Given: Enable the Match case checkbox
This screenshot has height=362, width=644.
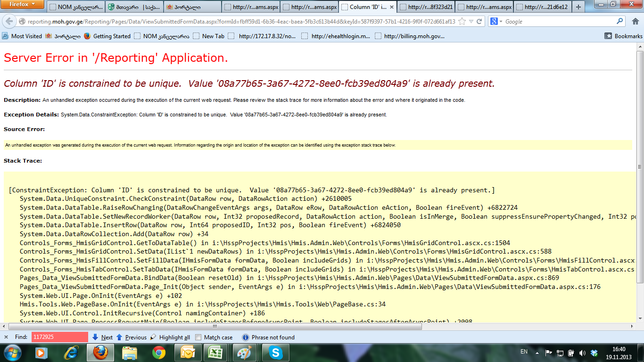Looking at the screenshot, I should click(198, 337).
